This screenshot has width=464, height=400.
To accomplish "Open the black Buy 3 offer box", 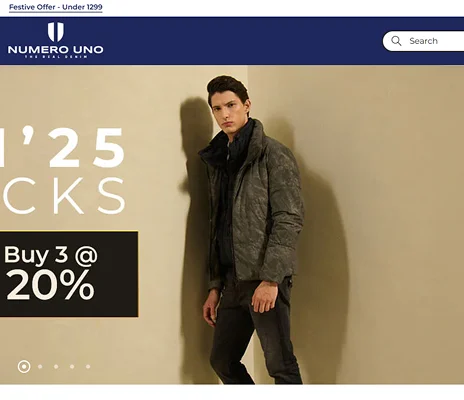I will [69, 274].
